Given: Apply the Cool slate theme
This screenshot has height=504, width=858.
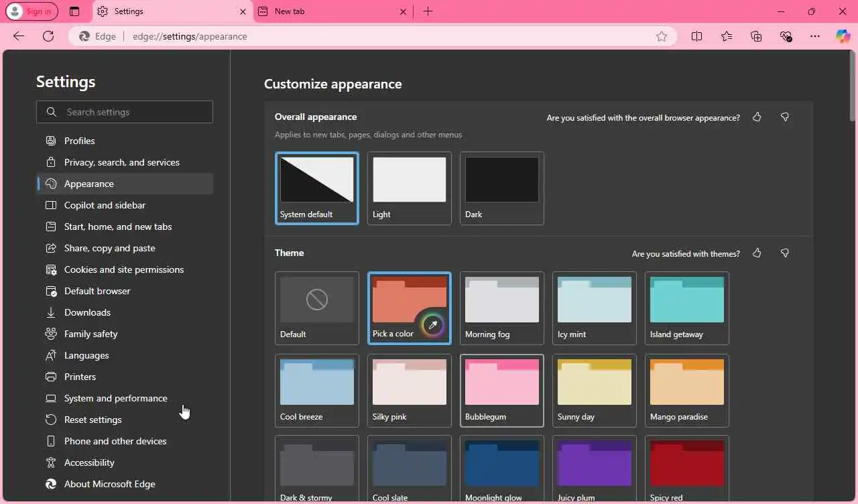Looking at the screenshot, I should (410, 469).
